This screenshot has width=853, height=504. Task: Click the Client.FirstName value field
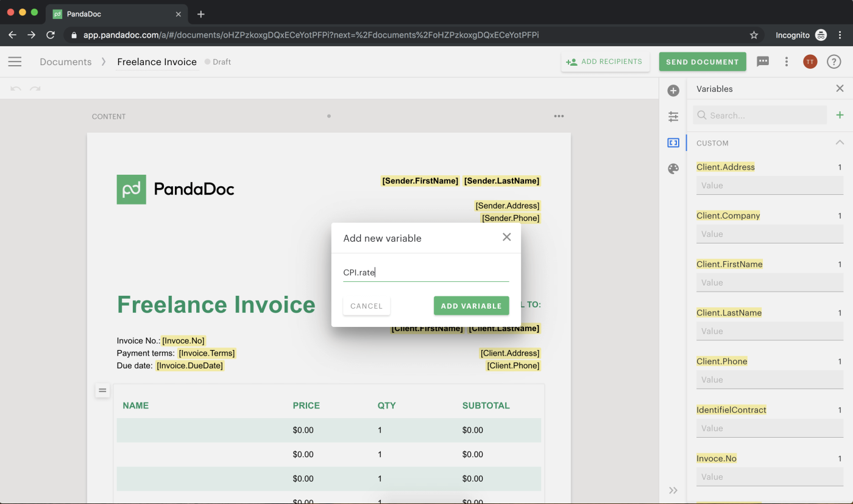(x=770, y=282)
